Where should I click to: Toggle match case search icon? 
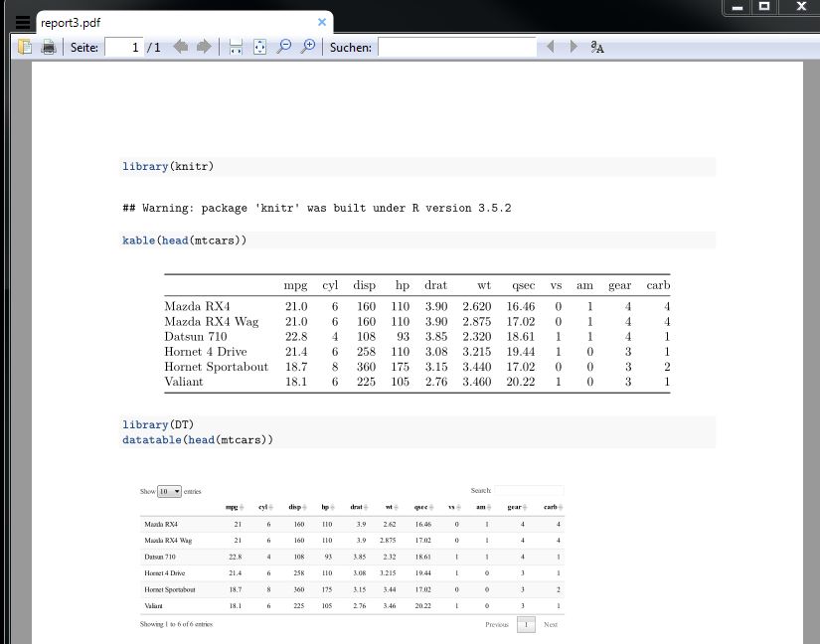[597, 47]
